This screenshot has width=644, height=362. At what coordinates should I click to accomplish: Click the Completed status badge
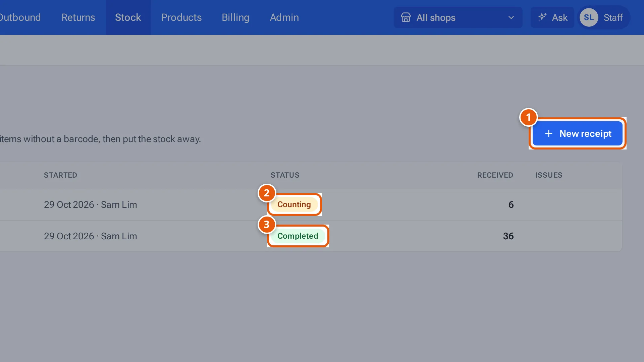click(x=298, y=236)
